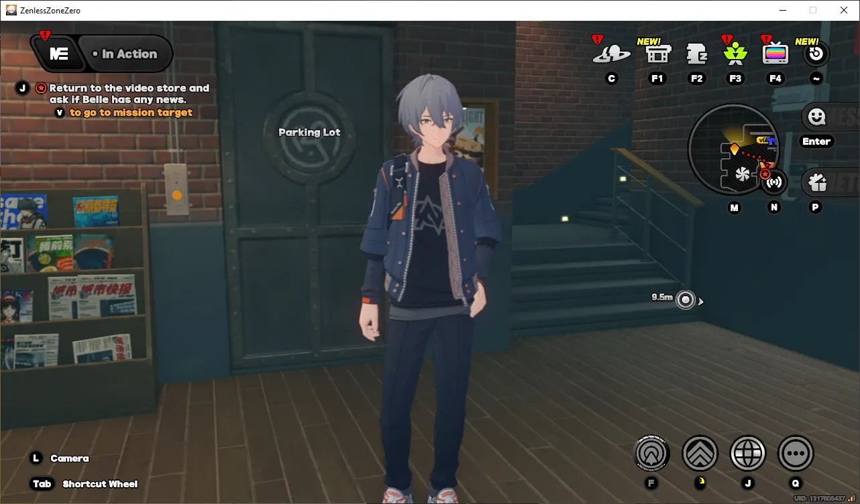Click the signal broadcast icon labeled N
Image resolution: width=860 pixels, height=504 pixels.
point(774,182)
